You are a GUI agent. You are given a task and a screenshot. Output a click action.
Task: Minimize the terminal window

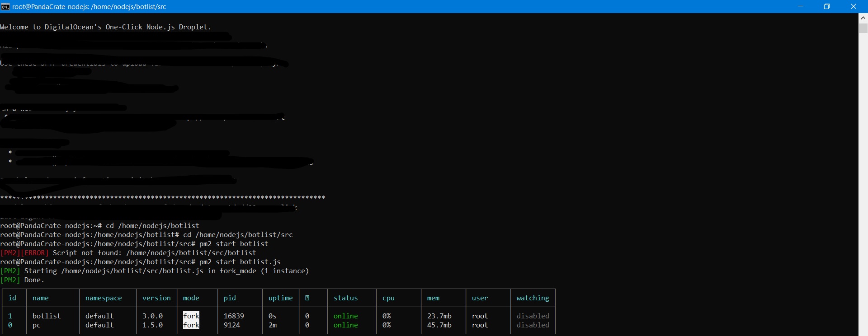[x=801, y=6]
